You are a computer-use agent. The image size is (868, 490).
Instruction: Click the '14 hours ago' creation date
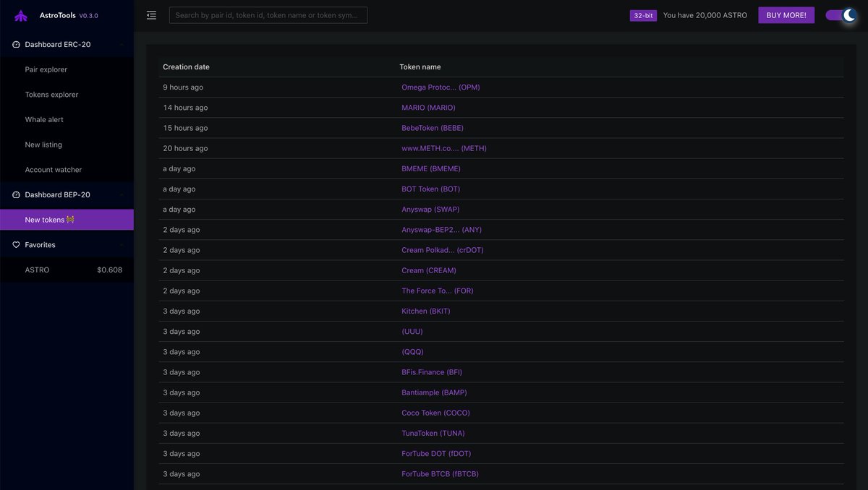(x=185, y=108)
